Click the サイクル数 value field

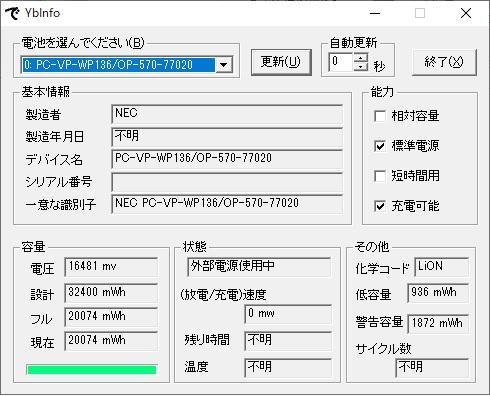(x=432, y=368)
